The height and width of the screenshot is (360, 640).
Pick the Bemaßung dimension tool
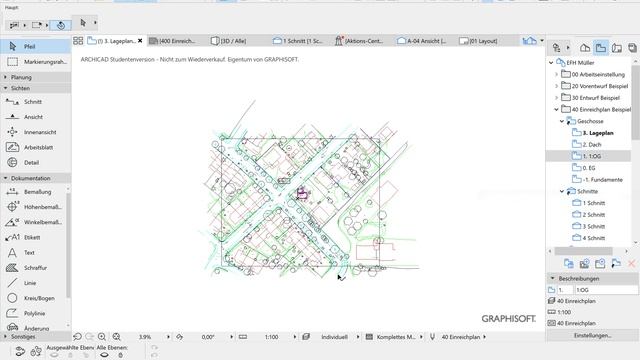tap(33, 192)
